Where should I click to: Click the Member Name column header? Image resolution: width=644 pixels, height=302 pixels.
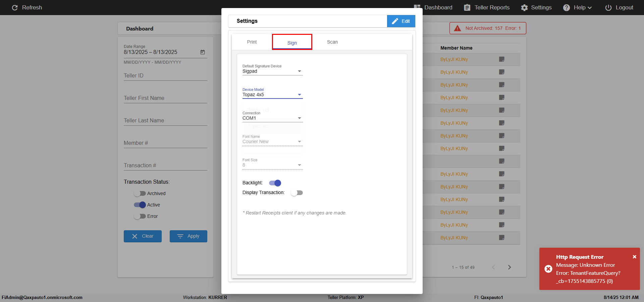[x=456, y=48]
